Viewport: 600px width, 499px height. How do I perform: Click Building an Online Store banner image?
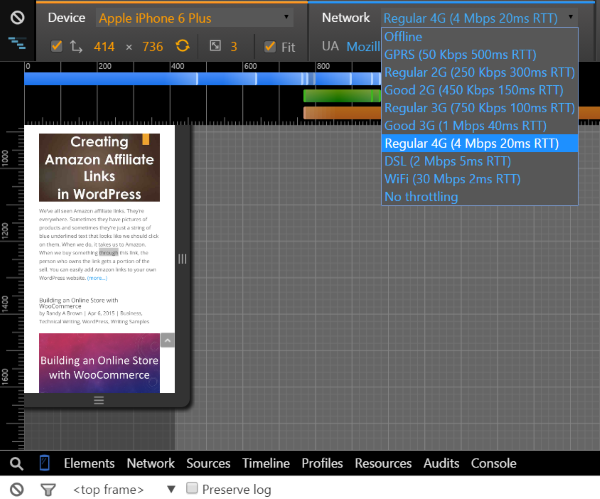pos(99,363)
